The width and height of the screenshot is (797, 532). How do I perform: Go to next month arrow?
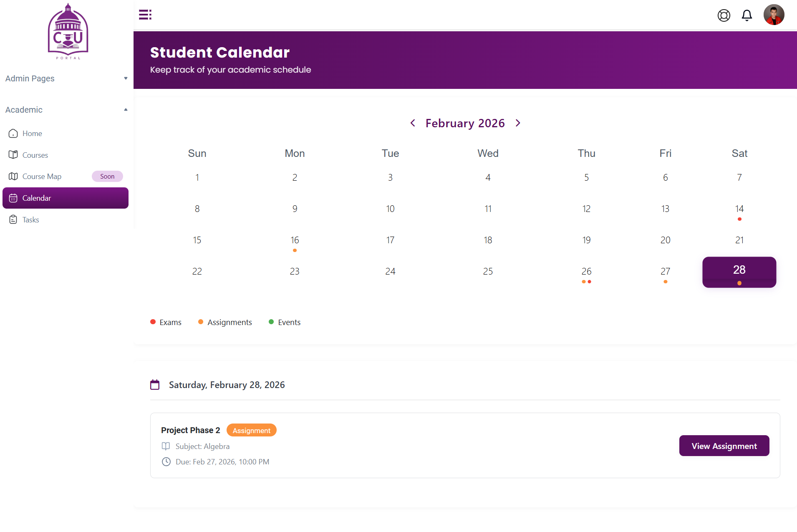(x=518, y=123)
